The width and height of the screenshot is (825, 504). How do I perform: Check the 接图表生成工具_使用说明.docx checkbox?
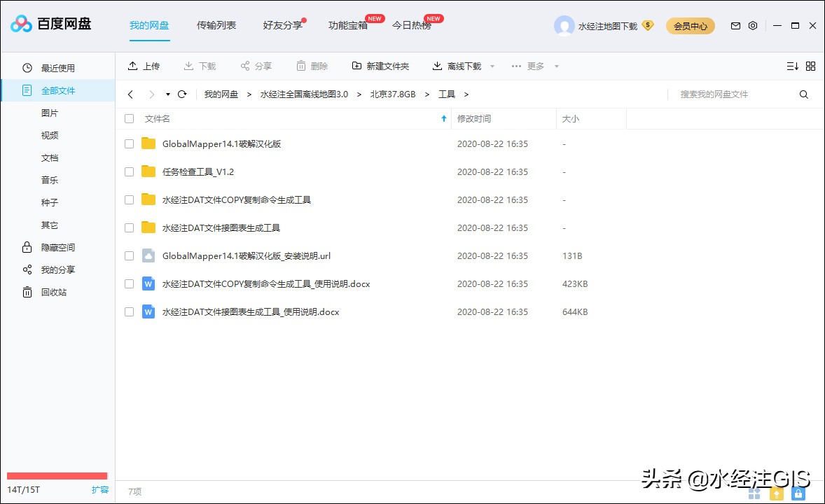(x=129, y=311)
